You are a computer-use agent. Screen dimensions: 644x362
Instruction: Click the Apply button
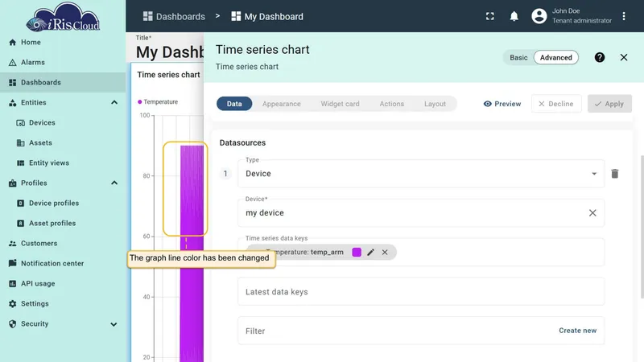[x=609, y=104]
